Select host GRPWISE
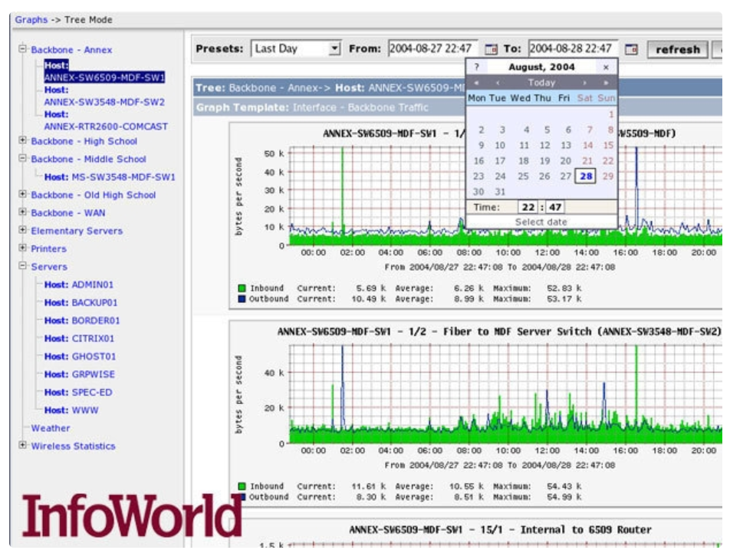730x560 pixels. coord(80,374)
